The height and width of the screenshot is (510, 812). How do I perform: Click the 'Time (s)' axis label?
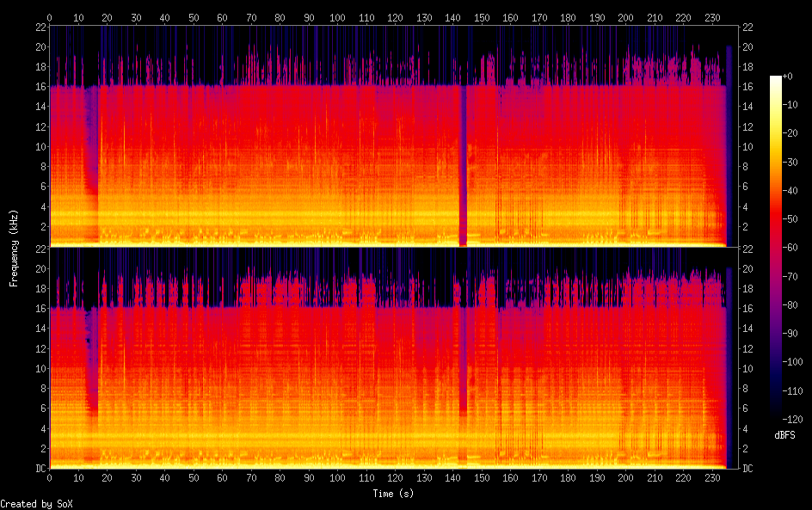tap(395, 494)
